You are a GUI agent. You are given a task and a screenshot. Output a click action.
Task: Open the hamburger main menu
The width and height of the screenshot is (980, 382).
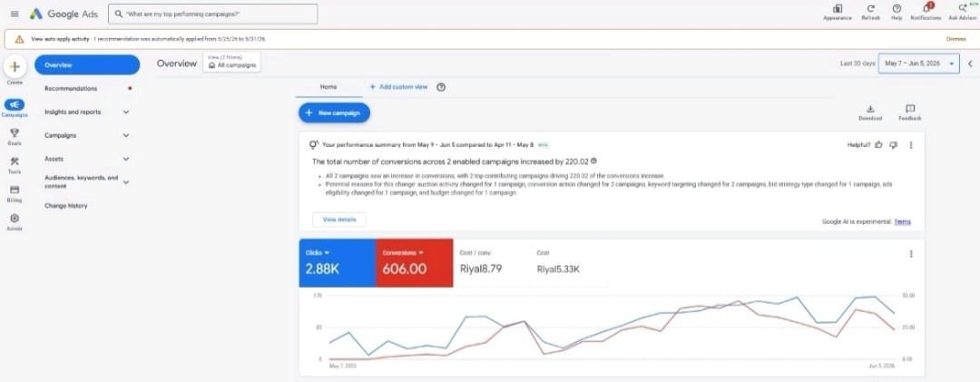[x=15, y=14]
